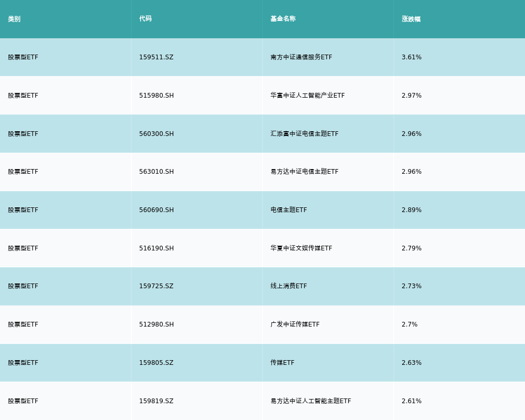This screenshot has width=525, height=420.
Task: Select fund code 159511.SZ
Action: [156, 57]
